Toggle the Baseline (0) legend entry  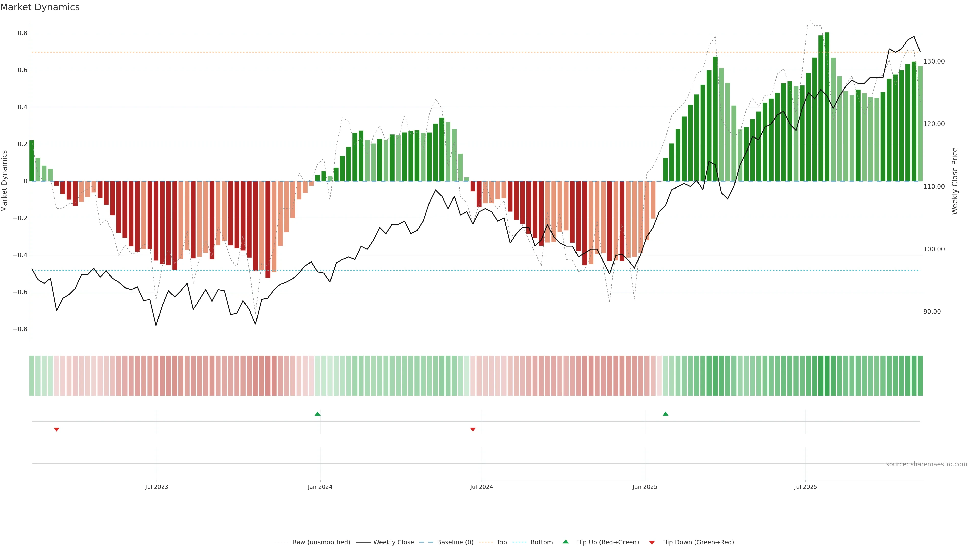pyautogui.click(x=455, y=542)
